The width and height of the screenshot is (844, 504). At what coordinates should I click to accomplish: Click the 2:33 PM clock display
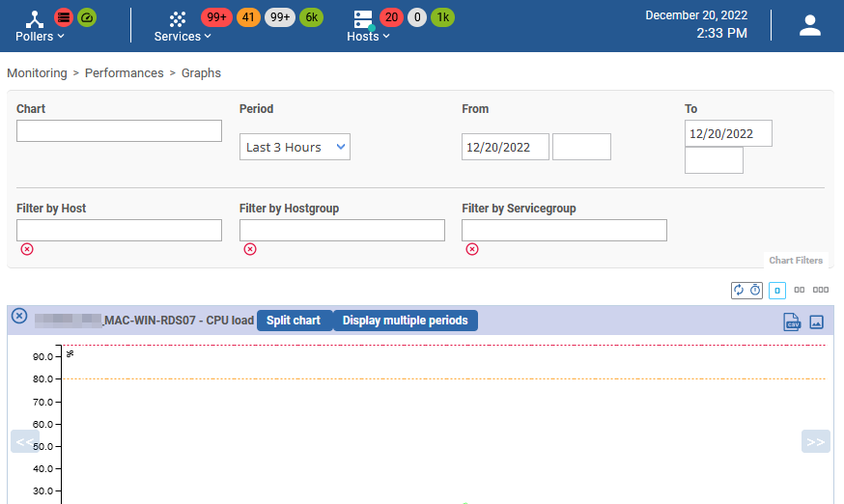click(x=721, y=33)
